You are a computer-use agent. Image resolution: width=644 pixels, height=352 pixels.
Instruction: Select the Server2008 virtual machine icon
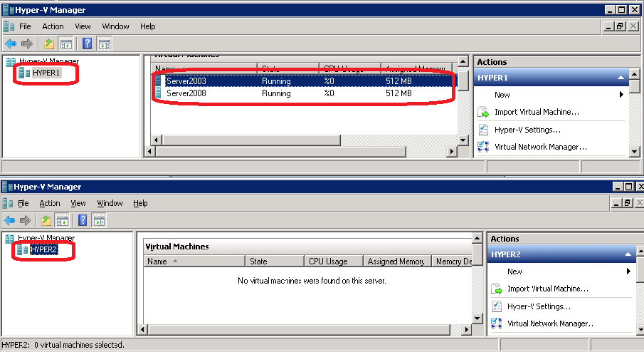[x=159, y=93]
